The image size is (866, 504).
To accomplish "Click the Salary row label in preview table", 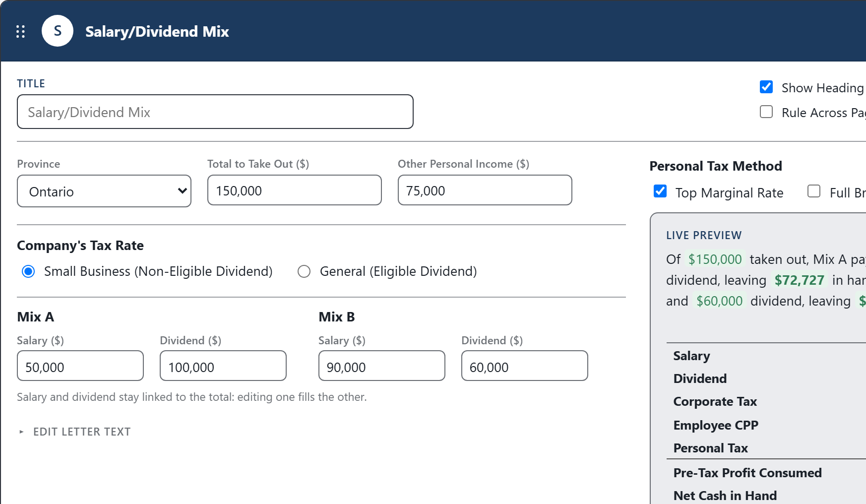I will tap(691, 356).
